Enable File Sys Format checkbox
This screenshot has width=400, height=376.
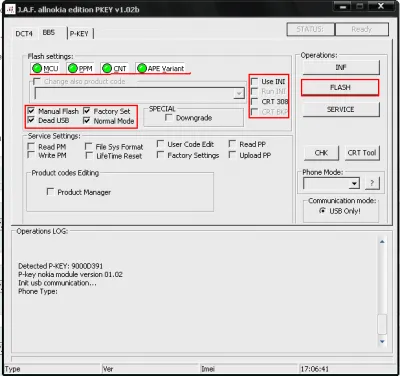pyautogui.click(x=89, y=147)
